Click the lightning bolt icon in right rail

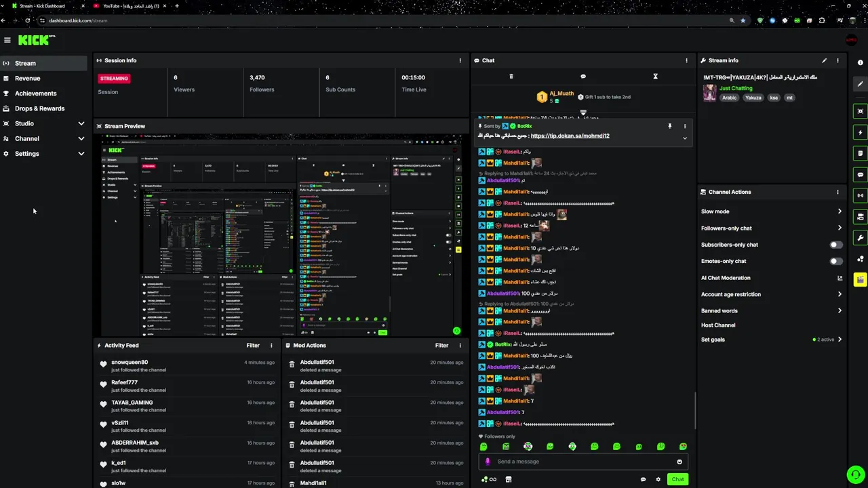[x=860, y=132]
